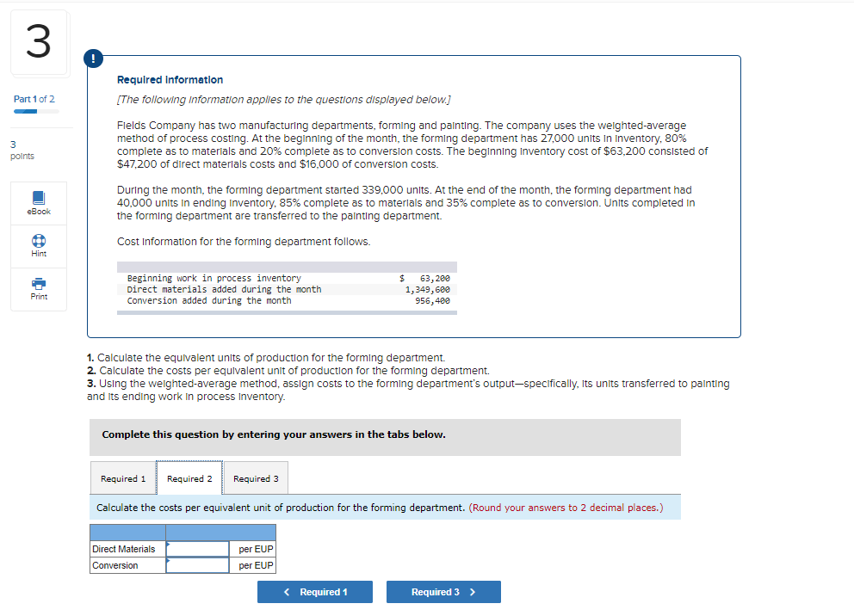The width and height of the screenshot is (854, 616).
Task: Switch to the Required 3 tab
Action: pos(256,477)
